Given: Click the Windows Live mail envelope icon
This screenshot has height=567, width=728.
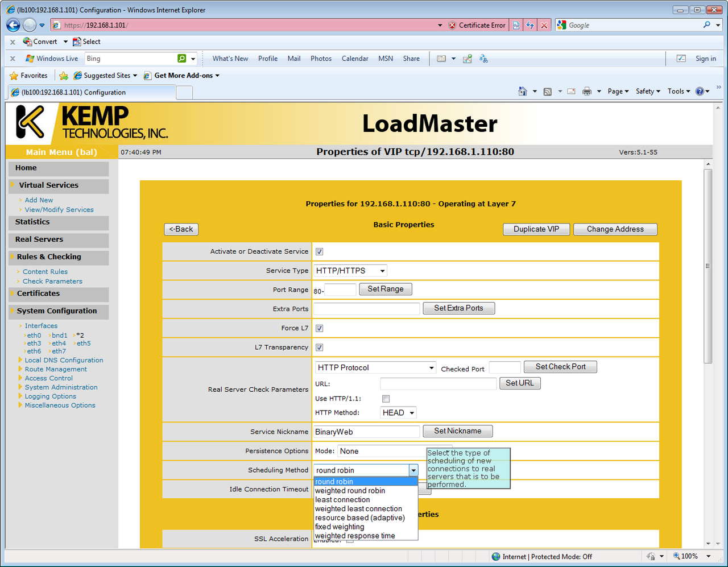Looking at the screenshot, I should point(441,59).
